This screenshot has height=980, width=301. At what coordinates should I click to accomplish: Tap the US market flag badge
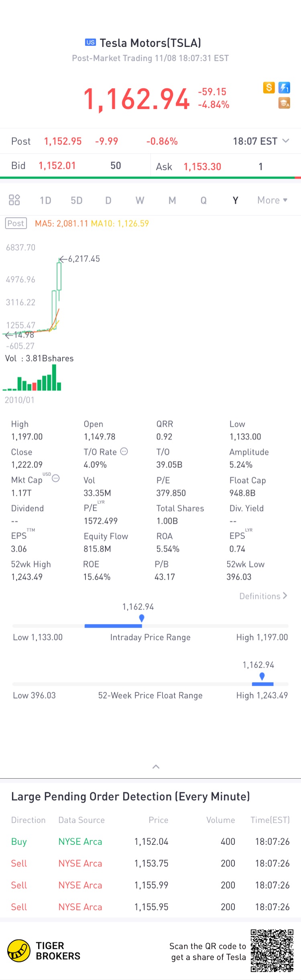click(91, 42)
